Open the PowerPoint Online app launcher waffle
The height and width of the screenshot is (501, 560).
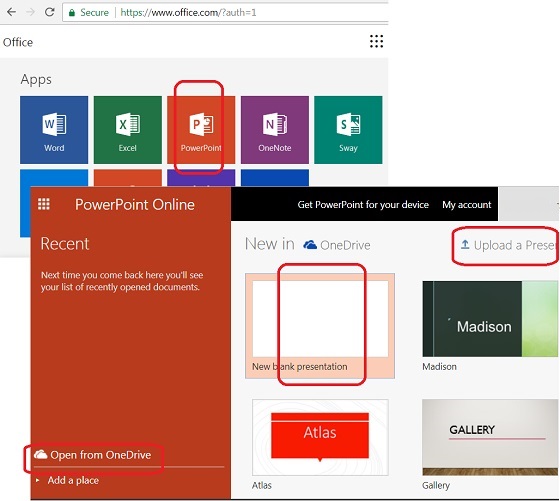44,204
